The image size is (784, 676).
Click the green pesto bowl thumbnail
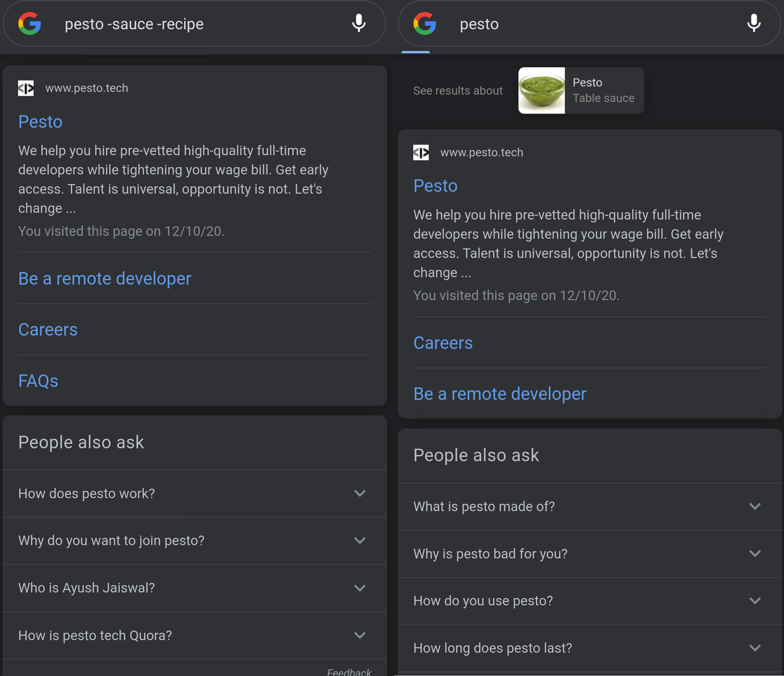pos(542,91)
